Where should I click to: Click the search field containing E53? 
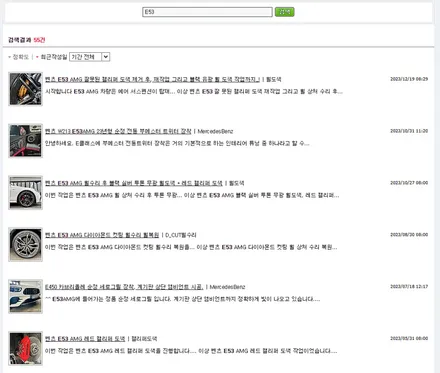pos(207,12)
